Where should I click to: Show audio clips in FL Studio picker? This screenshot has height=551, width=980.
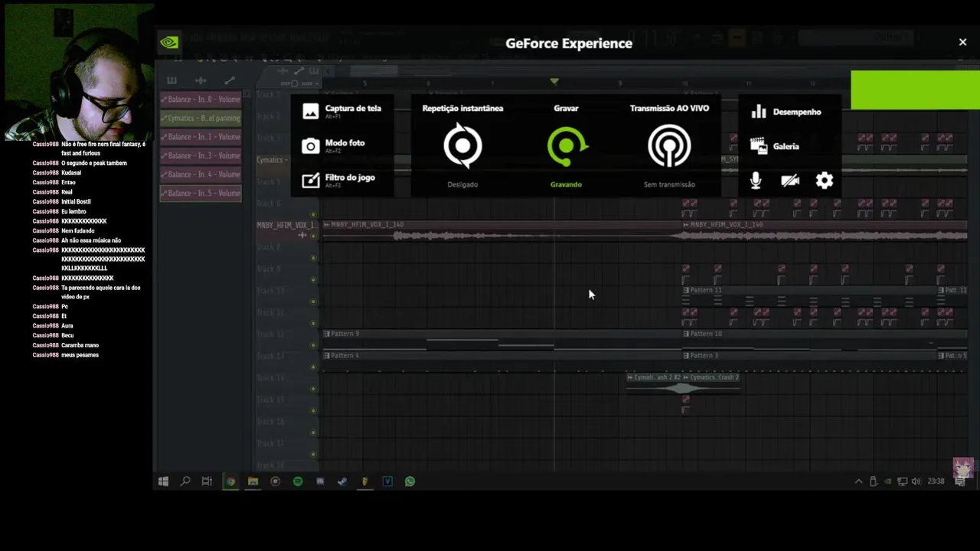click(x=201, y=80)
